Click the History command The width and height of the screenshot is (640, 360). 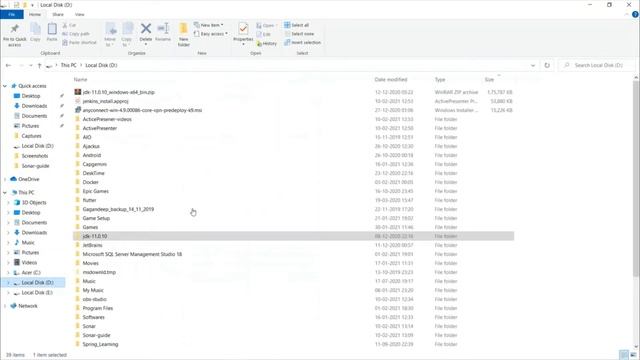coord(267,43)
